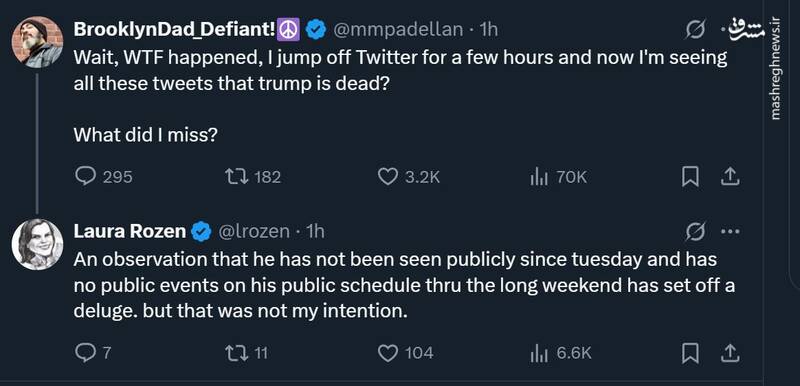The width and height of the screenshot is (800, 386).
Task: Reply to BrooklynDad_Defiant's tweet
Action: point(85,176)
